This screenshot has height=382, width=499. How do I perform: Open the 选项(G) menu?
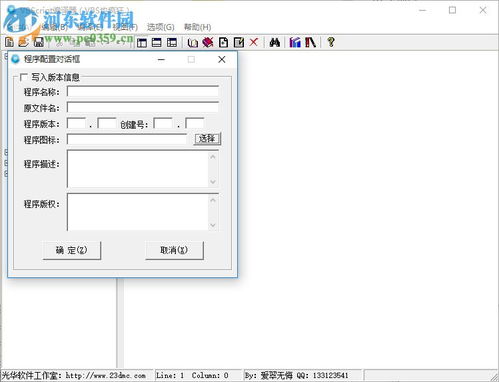click(161, 27)
